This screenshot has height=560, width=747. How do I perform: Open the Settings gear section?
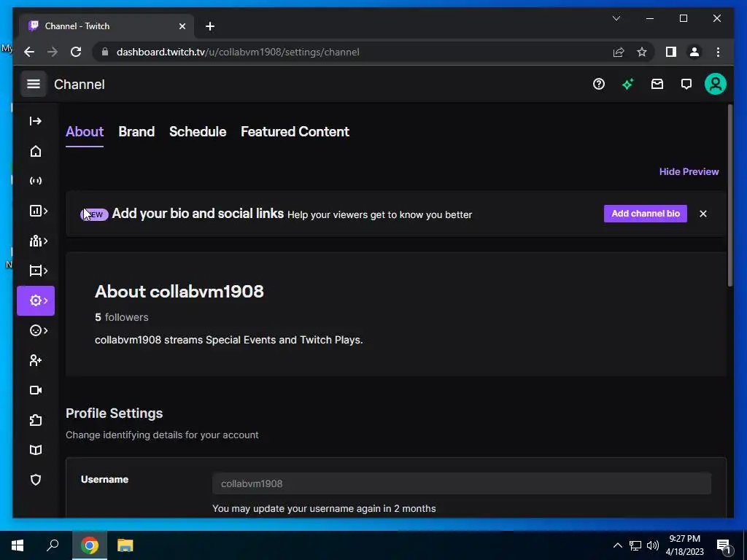pyautogui.click(x=36, y=300)
